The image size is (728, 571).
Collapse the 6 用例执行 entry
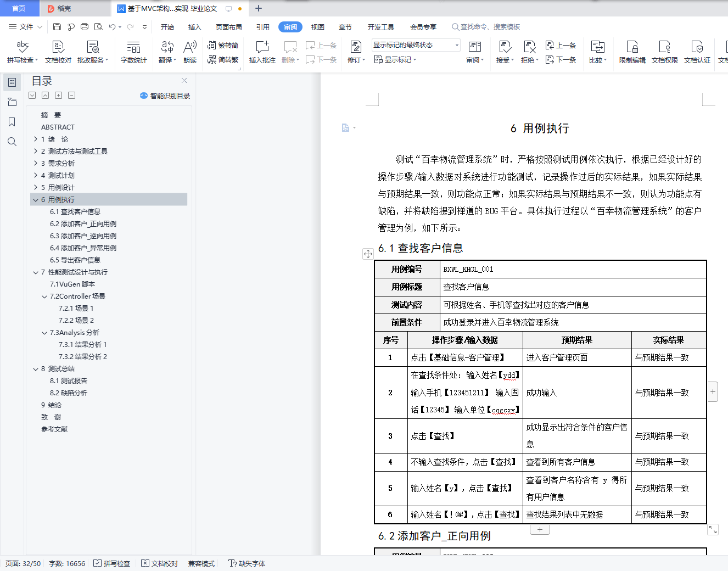[36, 200]
